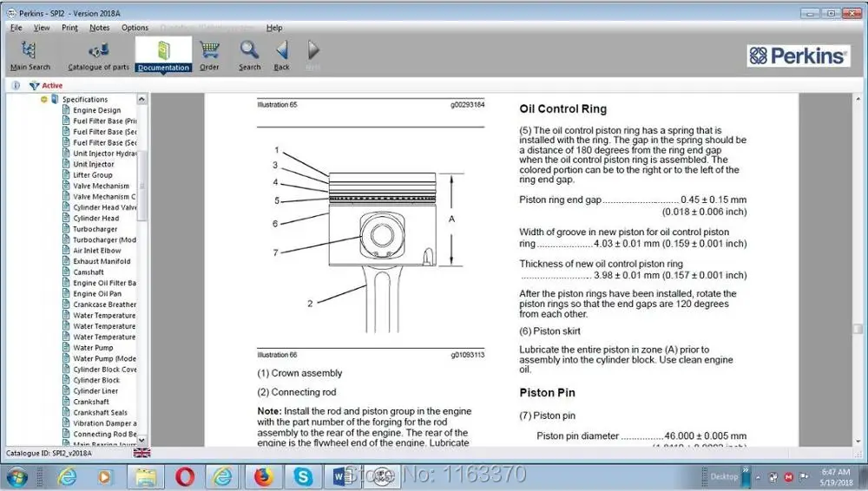
Task: Click status text 'Catalogue ID: SPI2_v2018A'
Action: click(49, 453)
